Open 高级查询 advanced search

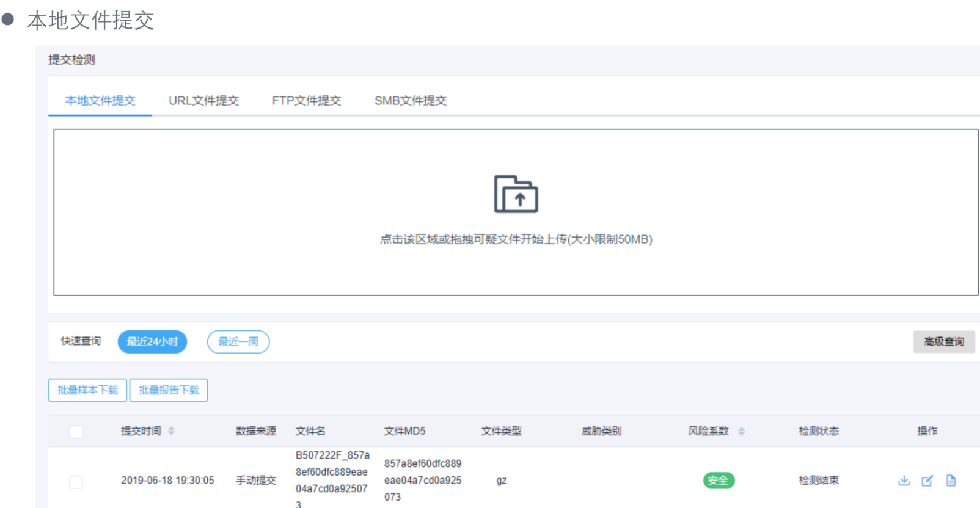pyautogui.click(x=943, y=342)
